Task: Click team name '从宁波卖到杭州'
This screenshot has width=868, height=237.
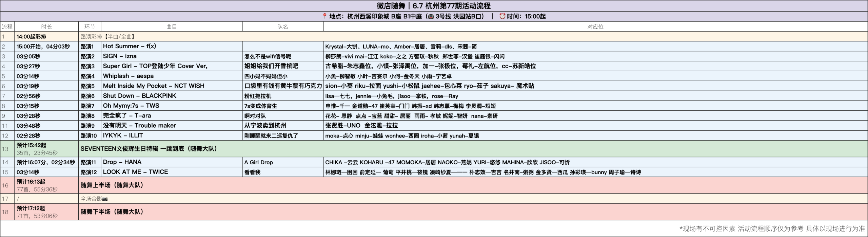Action: (265, 126)
